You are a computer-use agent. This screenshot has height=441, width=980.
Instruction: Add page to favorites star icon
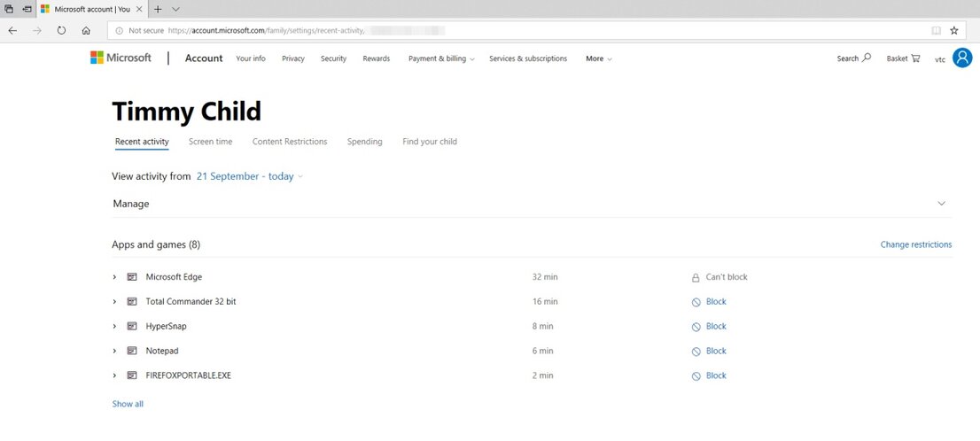coord(954,30)
